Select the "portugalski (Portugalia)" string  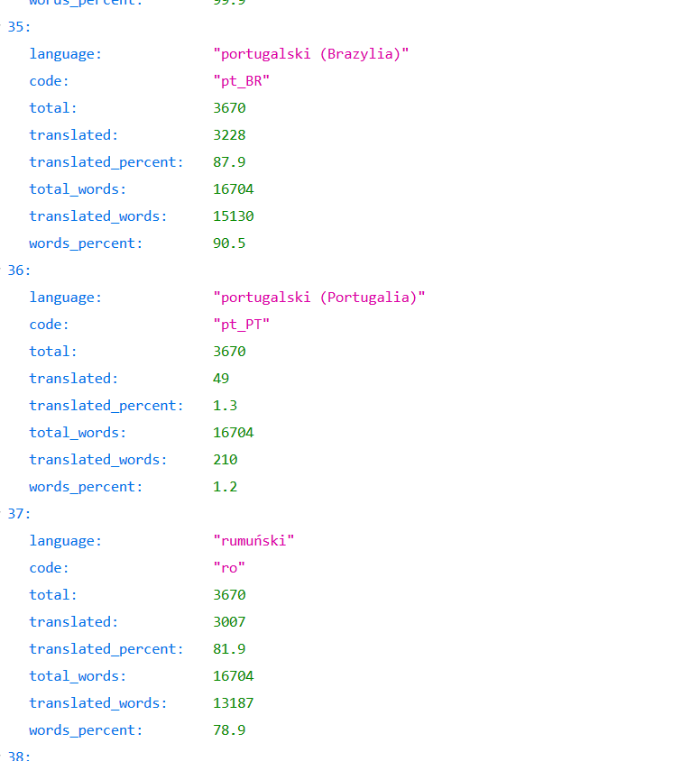[319, 298]
